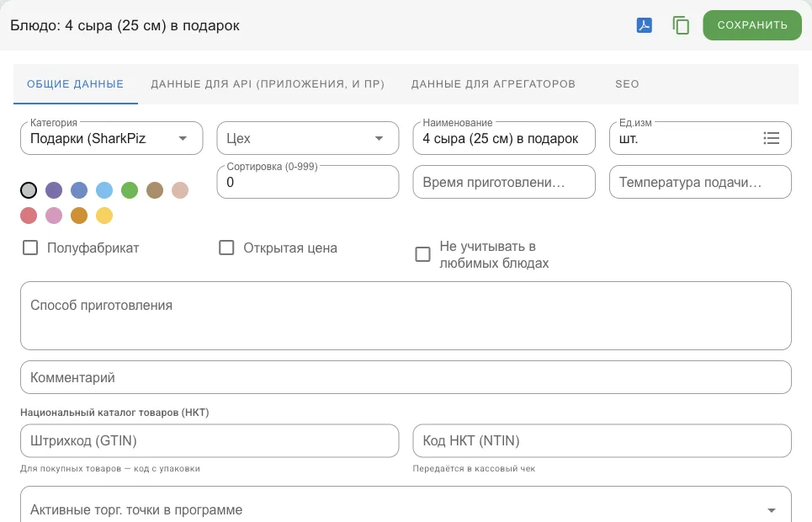This screenshot has width=812, height=522.
Task: Click hint 'Для покупных товаров — код с упаковки'
Action: click(109, 469)
